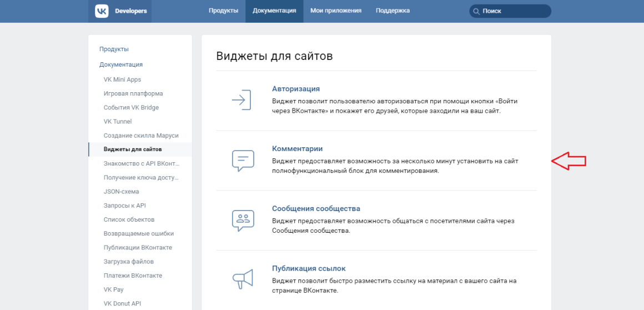
Task: Open the Авторизация widget link
Action: (x=296, y=89)
